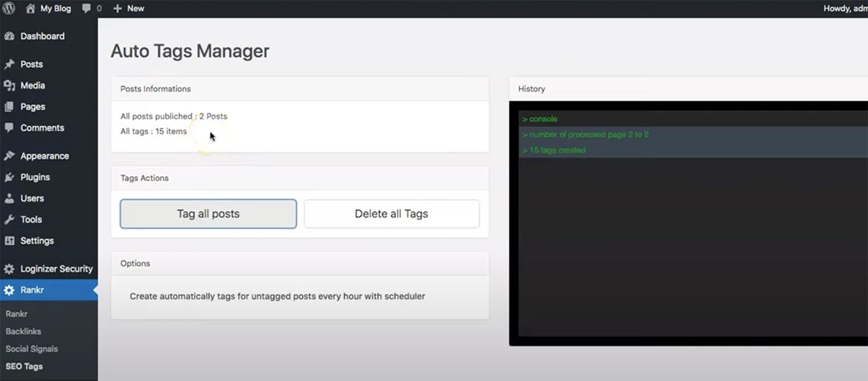Click the Users person icon
Screen dimensions: 868x381
[x=9, y=198]
